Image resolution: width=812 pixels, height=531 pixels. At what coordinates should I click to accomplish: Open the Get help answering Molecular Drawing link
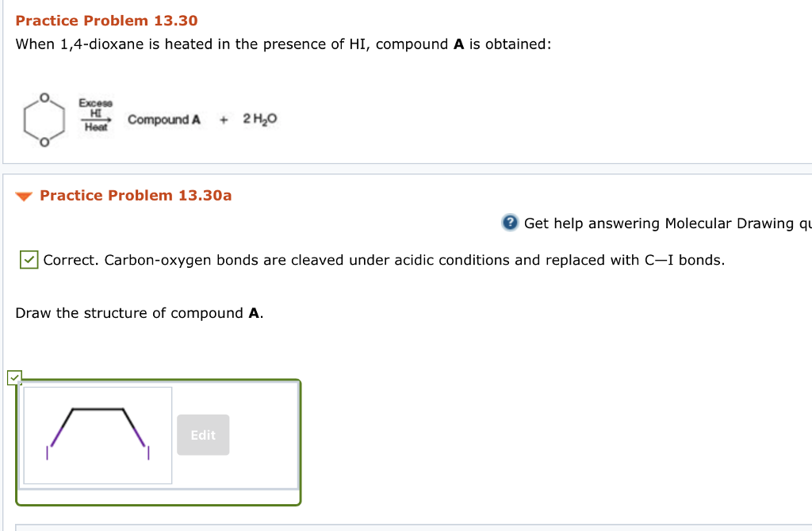[x=666, y=223]
